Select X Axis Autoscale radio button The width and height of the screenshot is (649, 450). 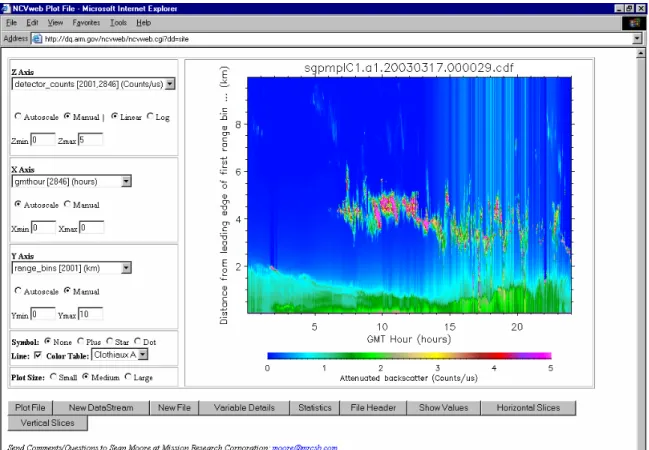pos(18,204)
